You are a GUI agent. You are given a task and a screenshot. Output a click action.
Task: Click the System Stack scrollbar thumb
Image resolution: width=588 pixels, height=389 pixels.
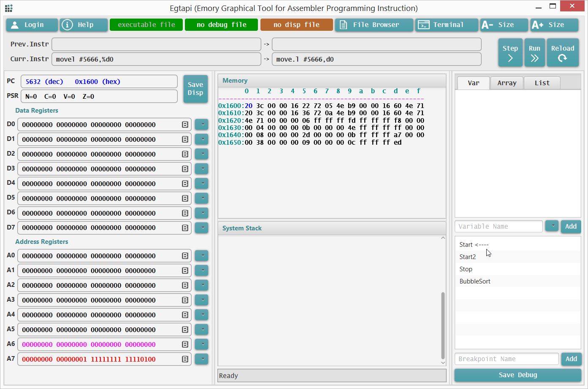pyautogui.click(x=443, y=325)
